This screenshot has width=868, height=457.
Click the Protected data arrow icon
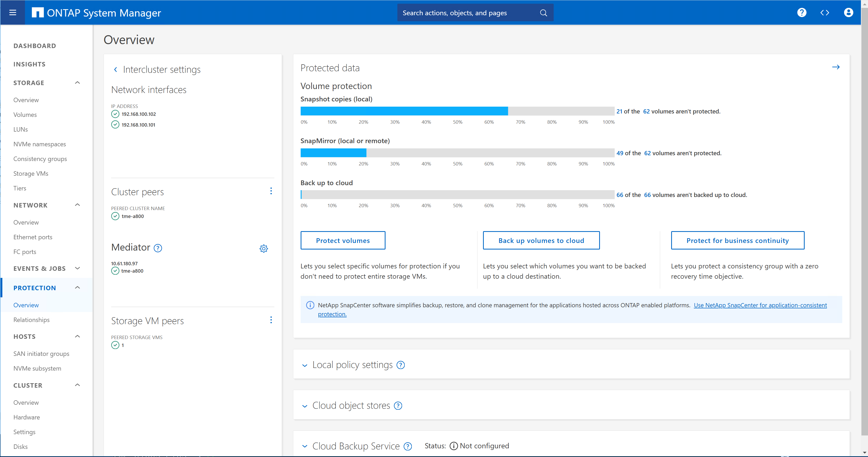point(836,67)
